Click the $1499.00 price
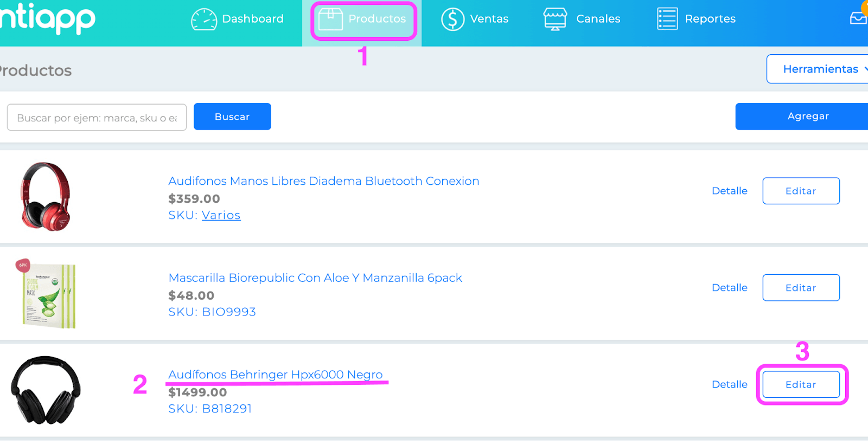The width and height of the screenshot is (868, 445). click(197, 392)
